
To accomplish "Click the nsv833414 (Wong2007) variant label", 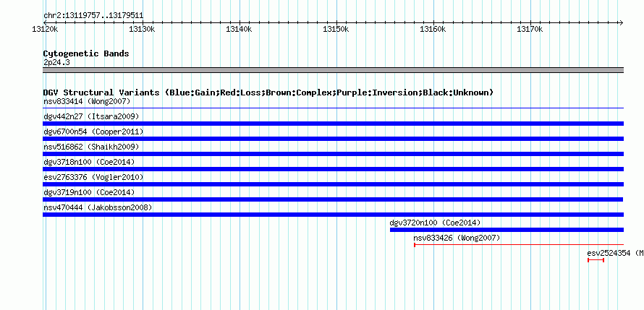I will point(87,101).
